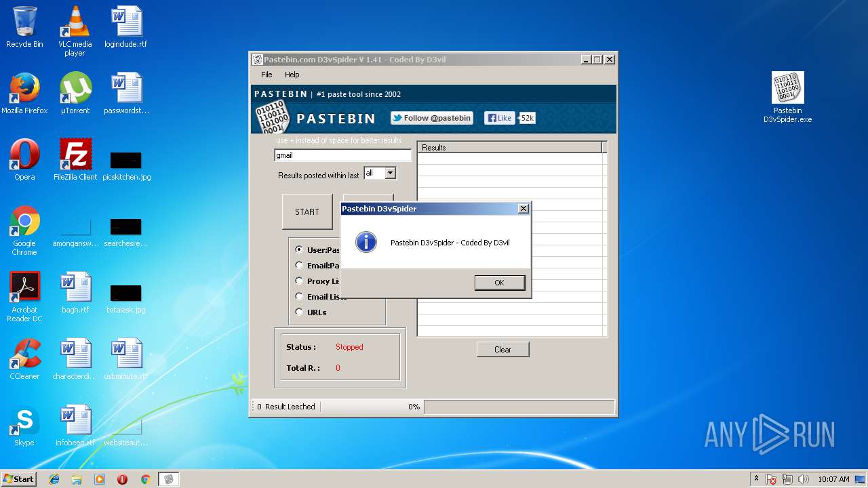Open Internet Explorer from taskbar
Image resolution: width=868 pixels, height=488 pixels.
[x=54, y=479]
